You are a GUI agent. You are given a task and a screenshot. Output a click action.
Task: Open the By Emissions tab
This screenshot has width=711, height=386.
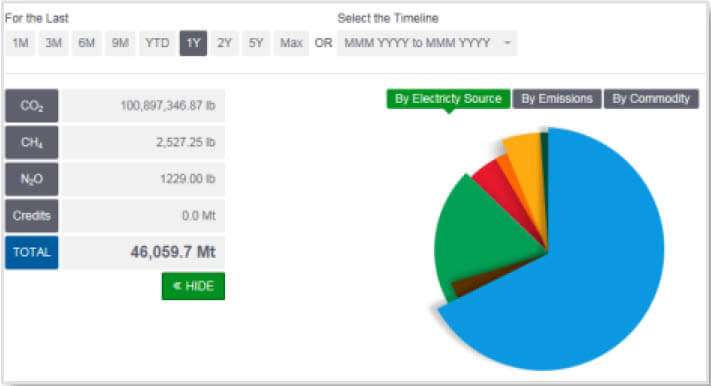coord(557,99)
